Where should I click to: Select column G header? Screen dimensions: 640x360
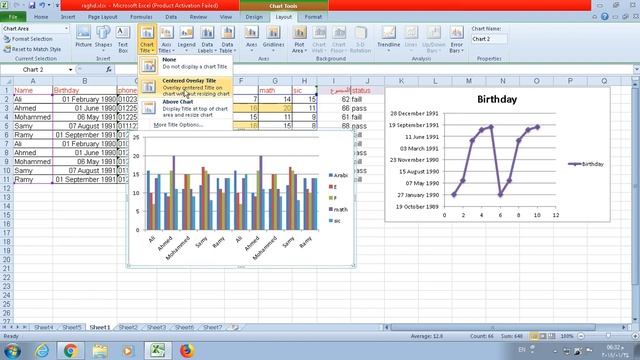(275, 81)
